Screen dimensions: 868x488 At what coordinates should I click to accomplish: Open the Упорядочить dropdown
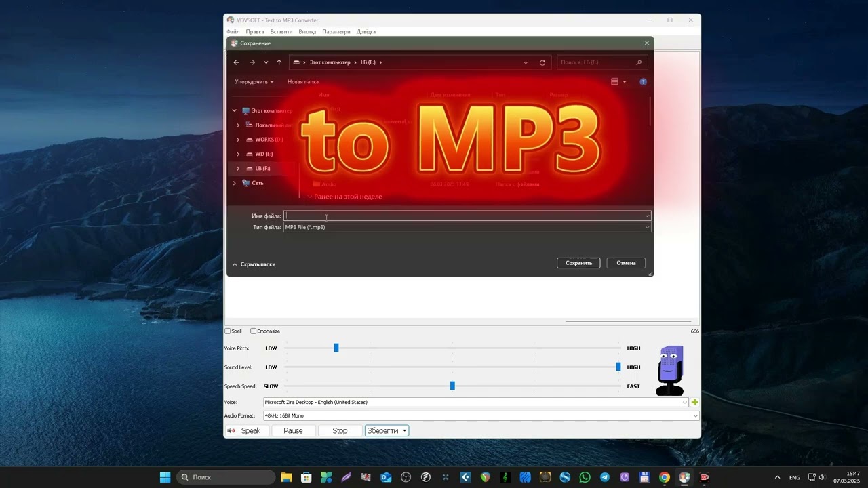[x=254, y=82]
